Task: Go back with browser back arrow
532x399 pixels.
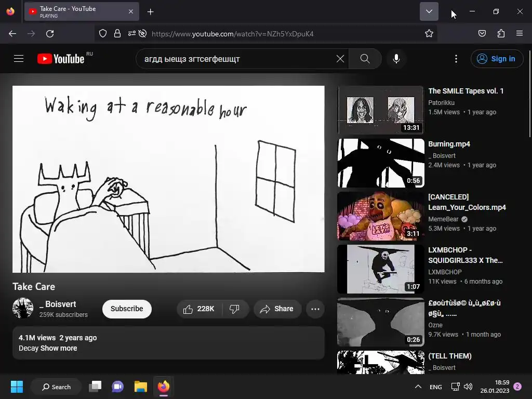Action: (x=12, y=34)
